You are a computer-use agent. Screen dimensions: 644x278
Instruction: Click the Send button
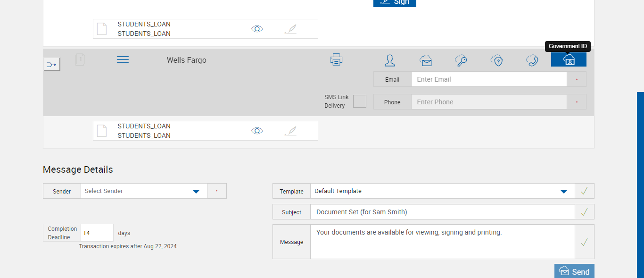[574, 271]
